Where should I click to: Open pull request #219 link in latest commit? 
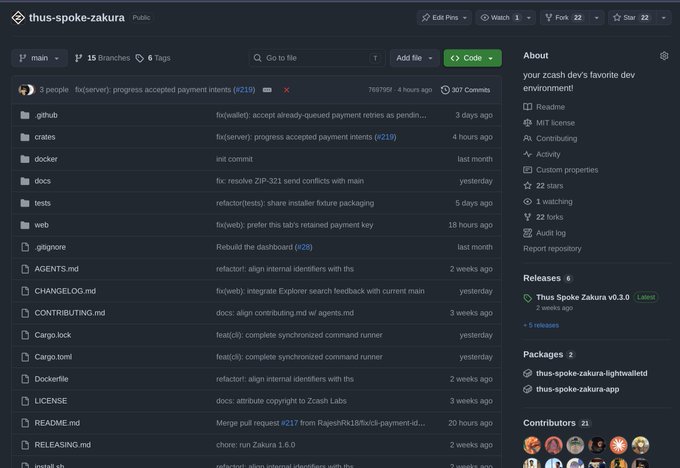(x=244, y=90)
